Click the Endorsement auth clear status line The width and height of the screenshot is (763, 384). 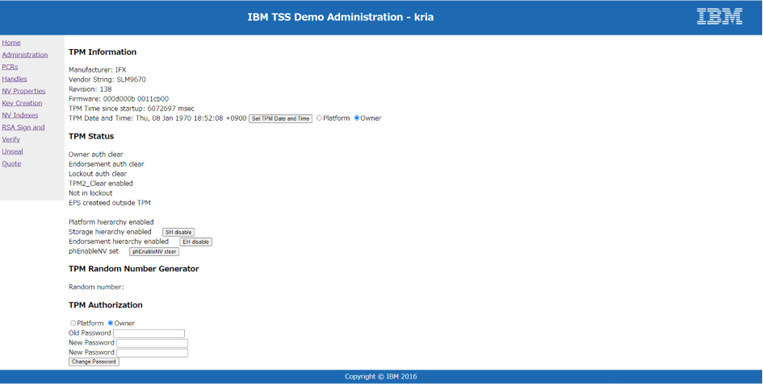pyautogui.click(x=106, y=164)
